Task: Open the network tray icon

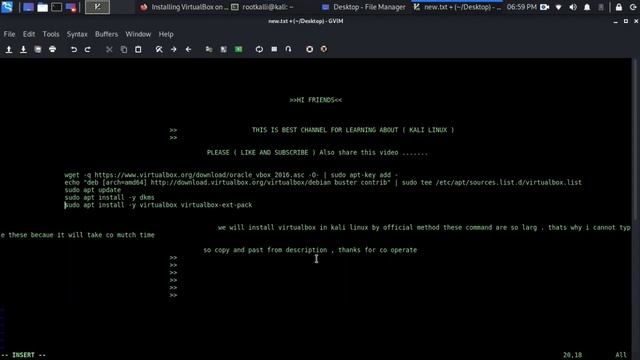Action: (x=558, y=7)
